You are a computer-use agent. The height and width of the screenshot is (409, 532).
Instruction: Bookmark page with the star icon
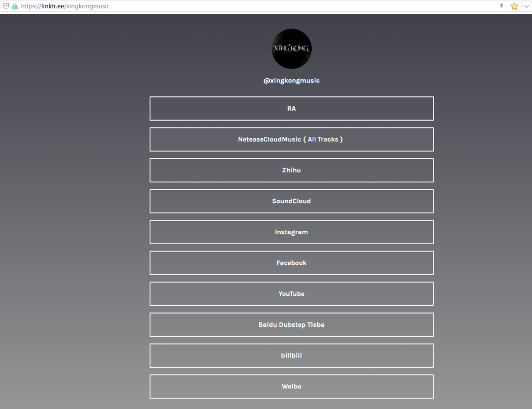click(514, 6)
